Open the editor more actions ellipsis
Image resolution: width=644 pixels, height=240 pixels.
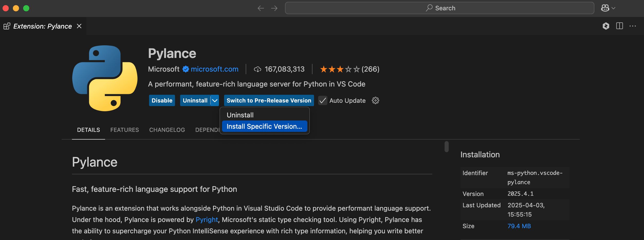(x=632, y=26)
